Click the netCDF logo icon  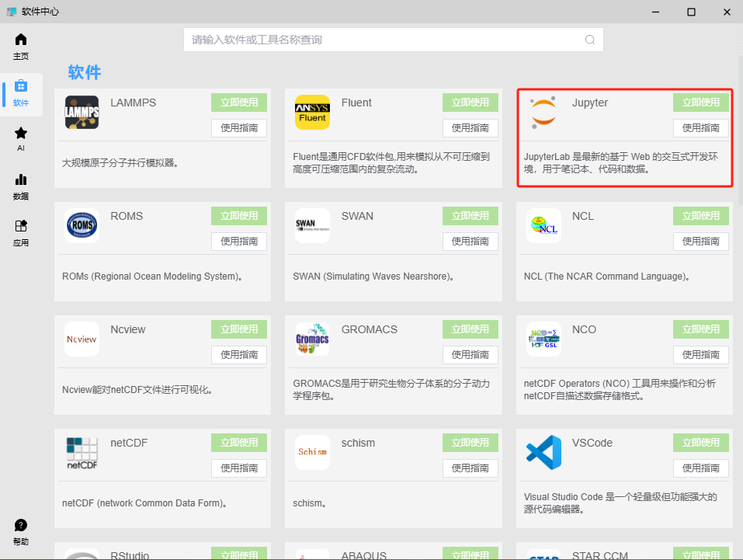(x=82, y=452)
